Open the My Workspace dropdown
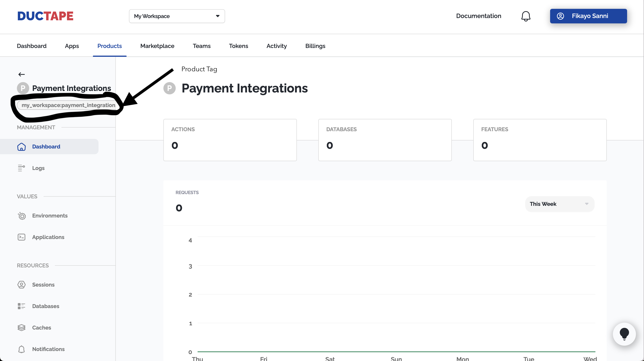Screen dimensions: 644x361 pyautogui.click(x=177, y=16)
